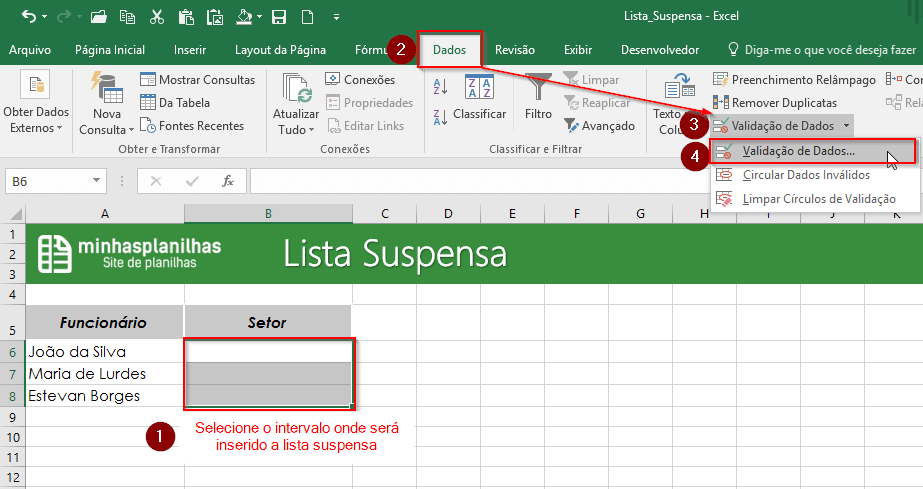Click the Copy icon in quick access toolbar

click(127, 16)
